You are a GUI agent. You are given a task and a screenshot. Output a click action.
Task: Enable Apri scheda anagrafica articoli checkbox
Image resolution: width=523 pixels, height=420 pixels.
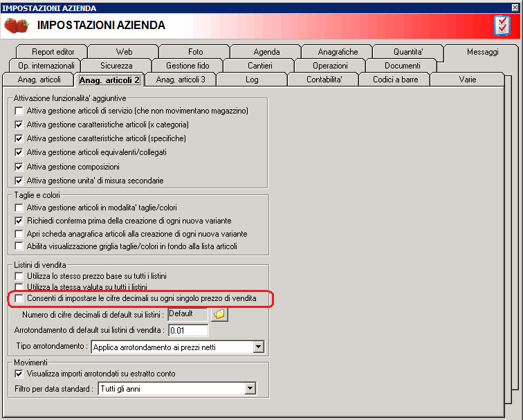[19, 234]
